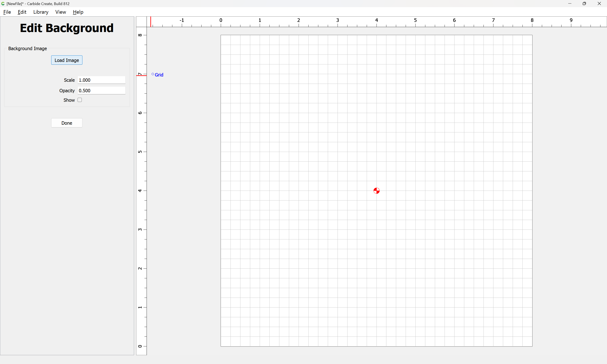Click the Load Image button
607x364 pixels.
click(67, 60)
